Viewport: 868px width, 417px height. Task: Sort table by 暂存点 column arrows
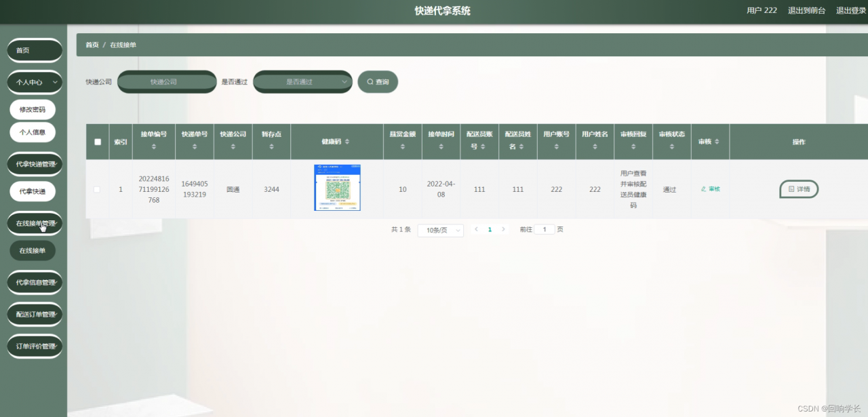[271, 146]
